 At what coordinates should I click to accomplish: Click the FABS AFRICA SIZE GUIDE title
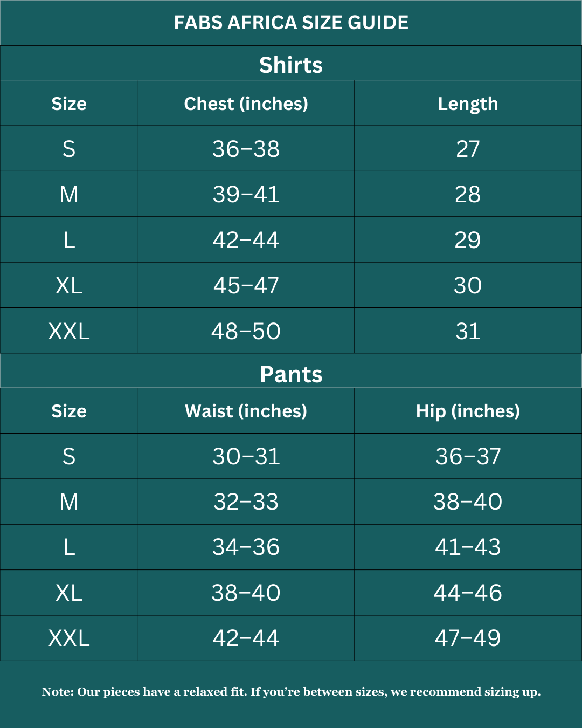point(291,23)
